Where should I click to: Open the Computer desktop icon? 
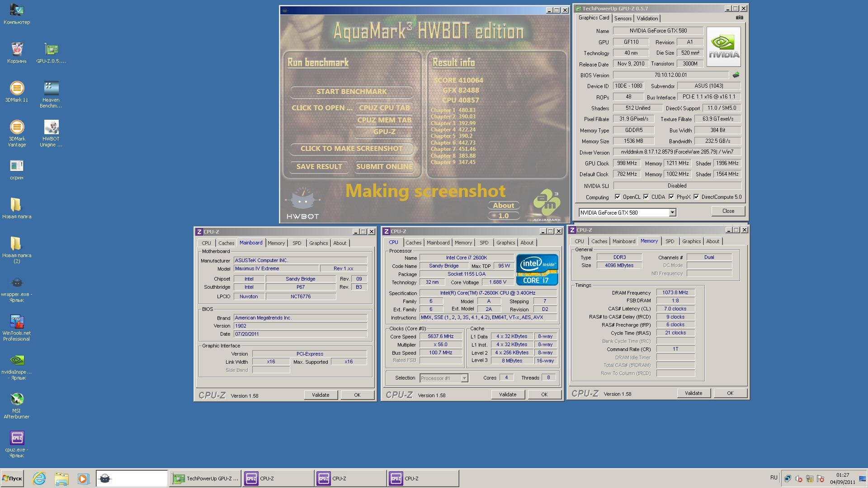(x=17, y=14)
